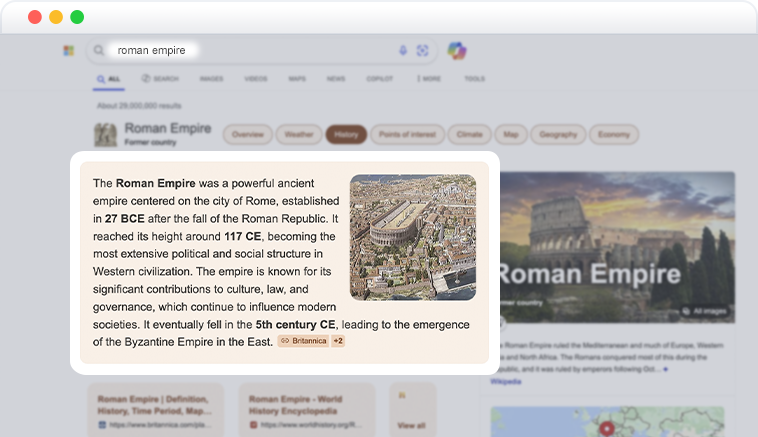
Task: Select the All results tab
Action: point(109,79)
